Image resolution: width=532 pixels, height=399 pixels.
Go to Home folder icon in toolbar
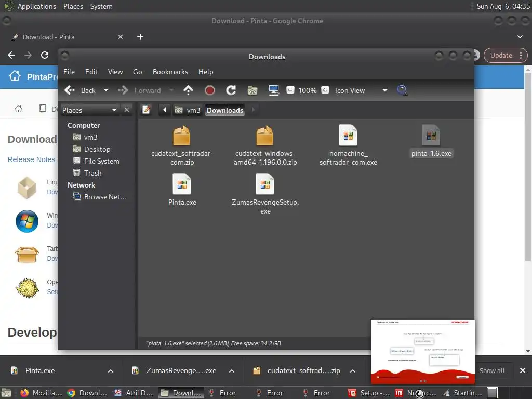tap(252, 90)
